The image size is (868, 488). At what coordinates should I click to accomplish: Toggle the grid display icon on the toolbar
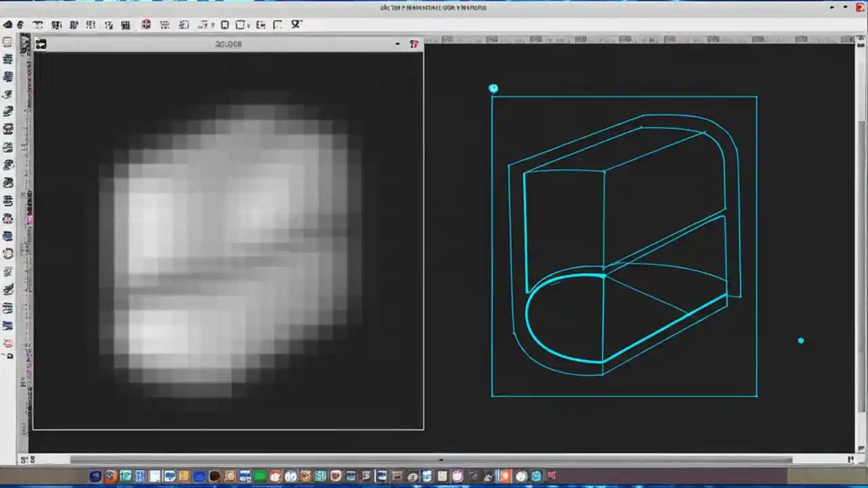tap(165, 24)
